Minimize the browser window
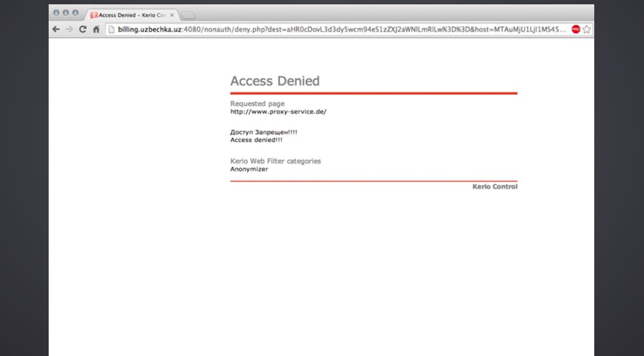The image size is (644, 356). pos(66,13)
